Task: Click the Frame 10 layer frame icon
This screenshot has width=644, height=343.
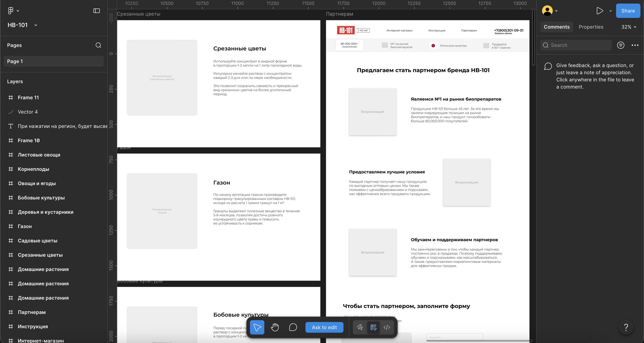Action: [x=11, y=140]
